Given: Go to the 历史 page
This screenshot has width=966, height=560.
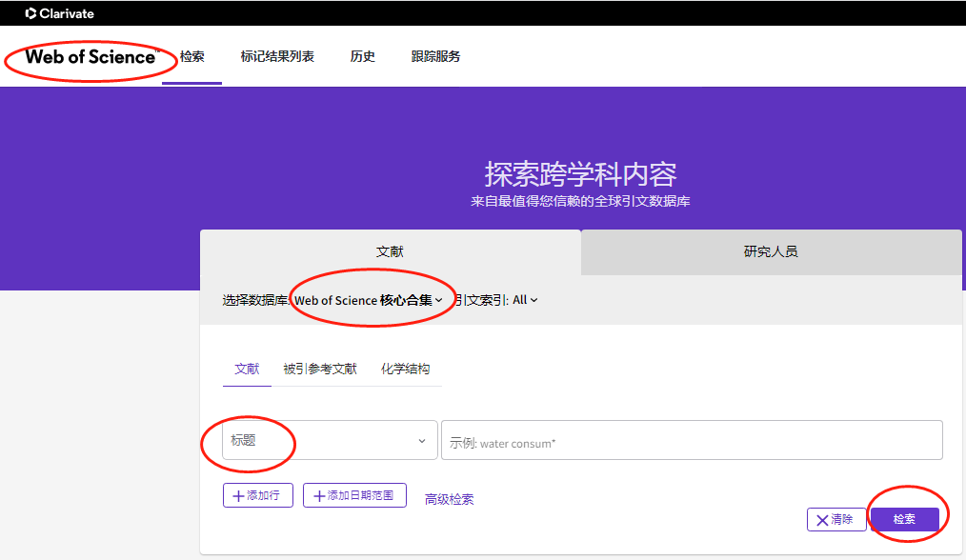Looking at the screenshot, I should click(362, 57).
